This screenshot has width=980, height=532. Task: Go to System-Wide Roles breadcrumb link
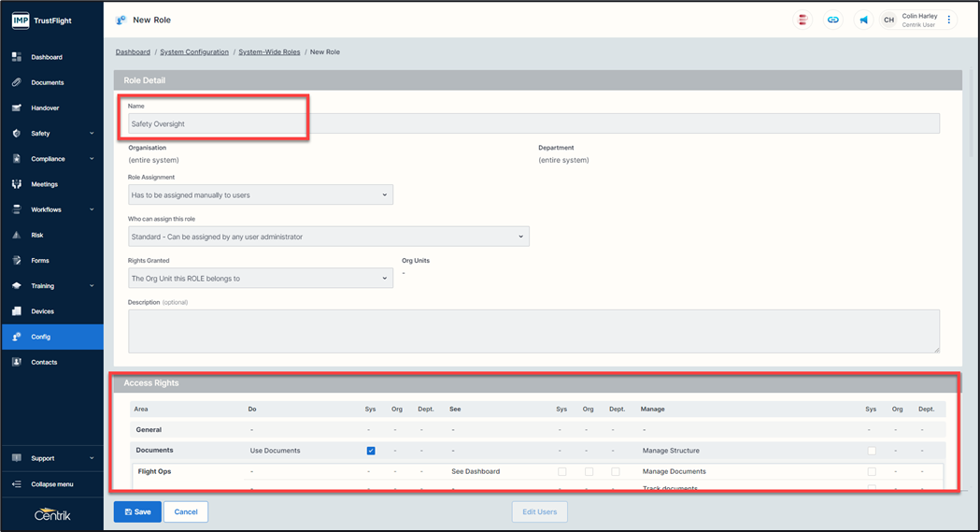[x=269, y=52]
